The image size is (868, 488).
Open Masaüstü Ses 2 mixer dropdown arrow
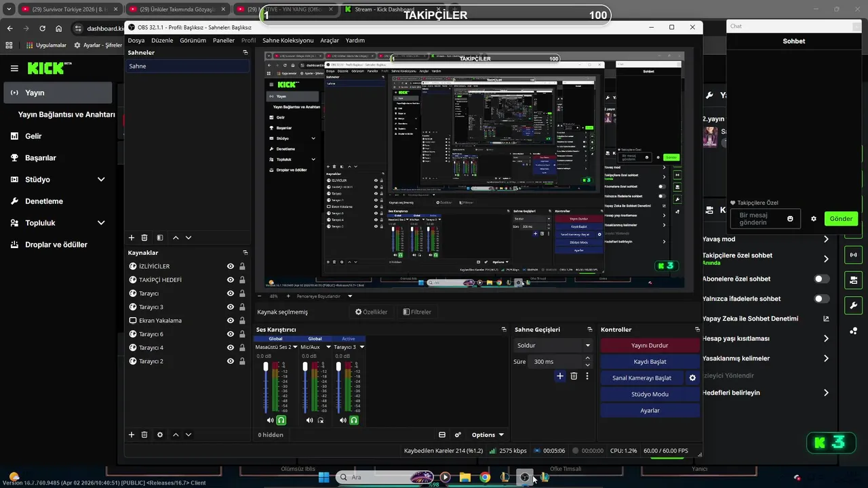point(295,347)
